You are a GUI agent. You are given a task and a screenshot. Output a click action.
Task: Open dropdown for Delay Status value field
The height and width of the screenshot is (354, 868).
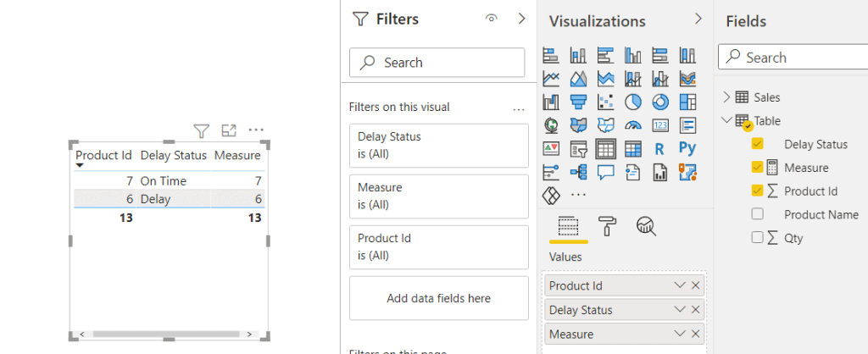(680, 310)
